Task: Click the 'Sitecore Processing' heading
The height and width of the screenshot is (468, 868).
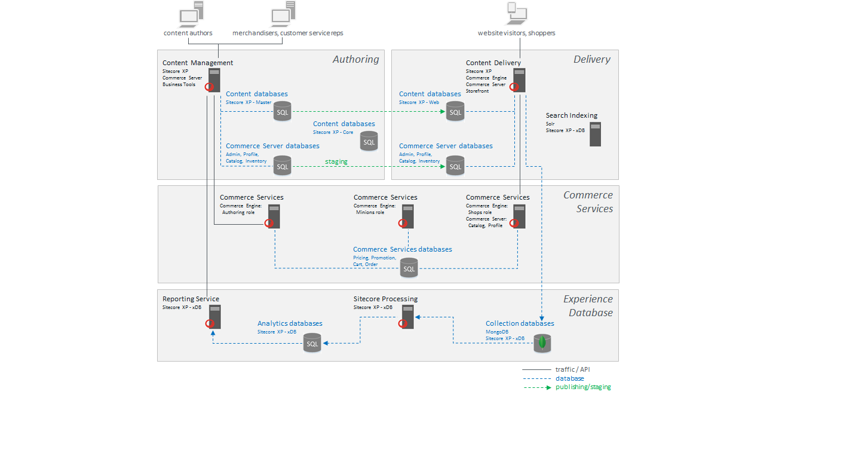Action: coord(386,299)
